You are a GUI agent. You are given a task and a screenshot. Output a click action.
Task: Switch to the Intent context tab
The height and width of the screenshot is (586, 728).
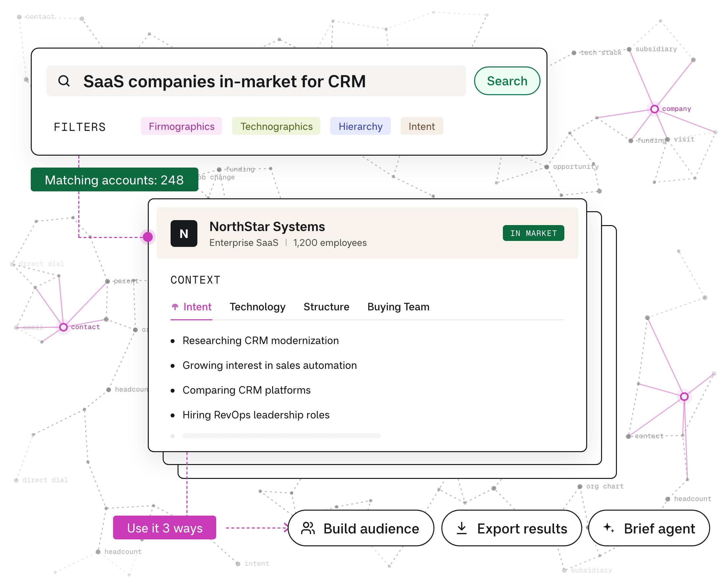(191, 307)
